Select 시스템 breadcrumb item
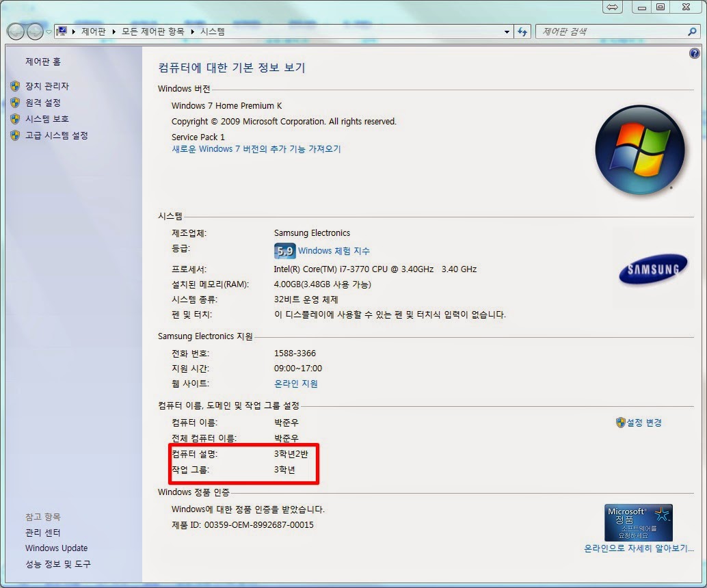Viewport: 707px width, 588px height. point(213,31)
